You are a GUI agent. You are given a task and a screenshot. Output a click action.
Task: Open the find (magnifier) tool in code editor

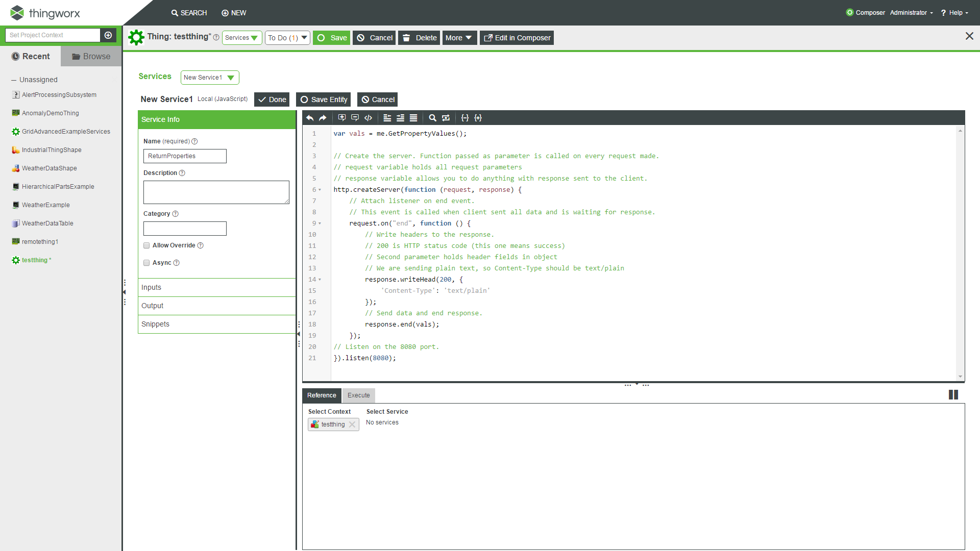pyautogui.click(x=433, y=118)
